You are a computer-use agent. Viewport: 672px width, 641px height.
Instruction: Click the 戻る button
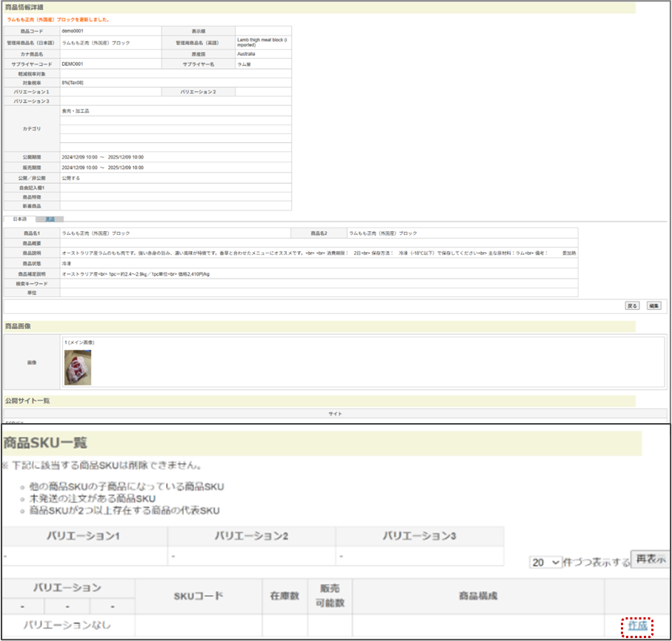click(x=632, y=305)
